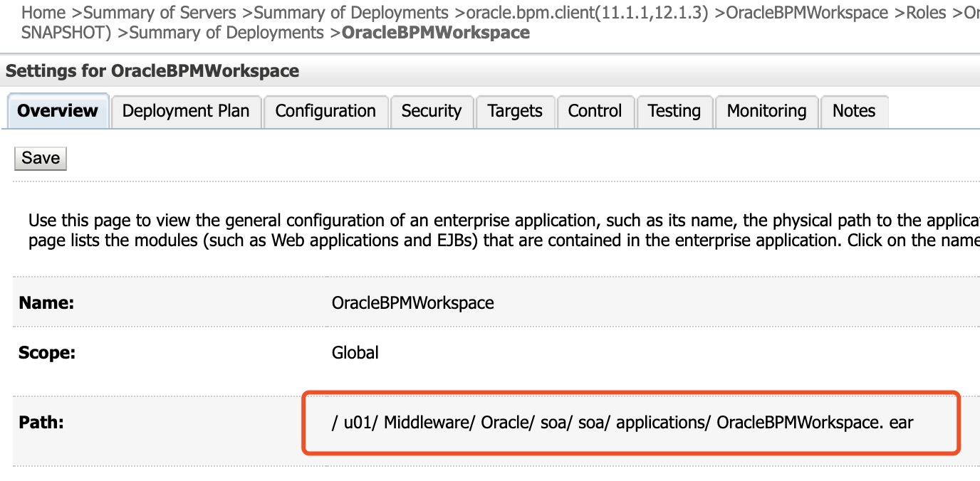Go to the Security tab
Image resolution: width=980 pixels, height=481 pixels.
pos(432,112)
